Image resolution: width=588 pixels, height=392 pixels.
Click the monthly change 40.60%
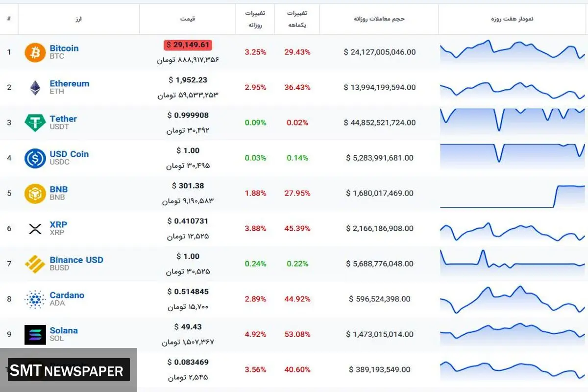coord(297,369)
